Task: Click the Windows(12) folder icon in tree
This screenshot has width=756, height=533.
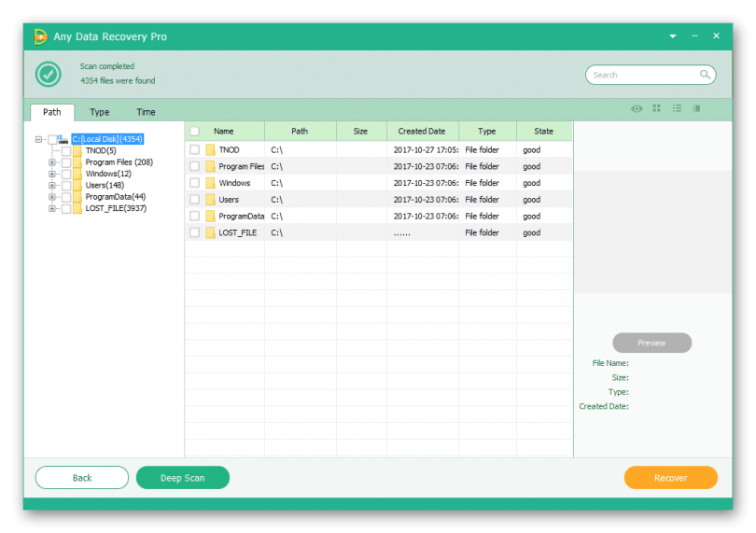Action: [77, 174]
